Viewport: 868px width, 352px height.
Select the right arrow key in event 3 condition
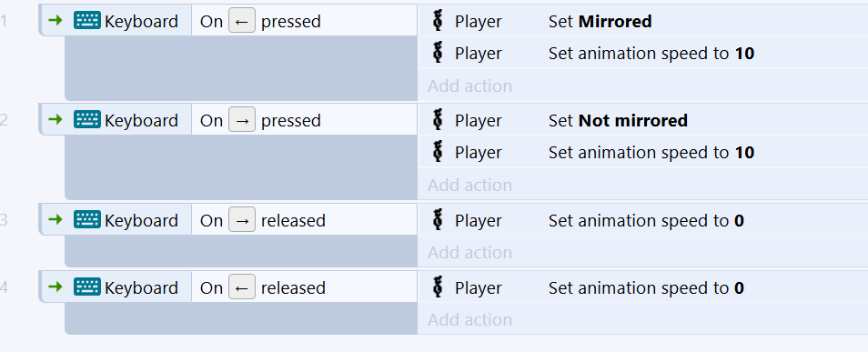(242, 220)
